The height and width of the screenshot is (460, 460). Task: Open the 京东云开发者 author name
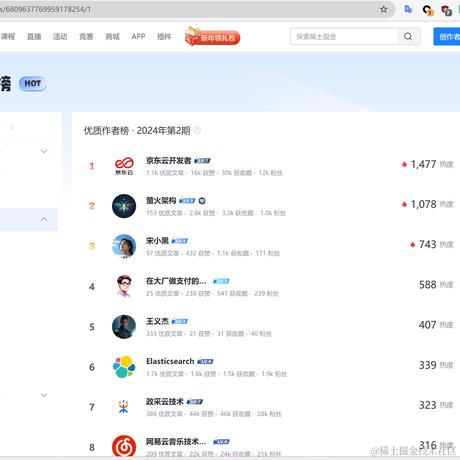point(168,160)
